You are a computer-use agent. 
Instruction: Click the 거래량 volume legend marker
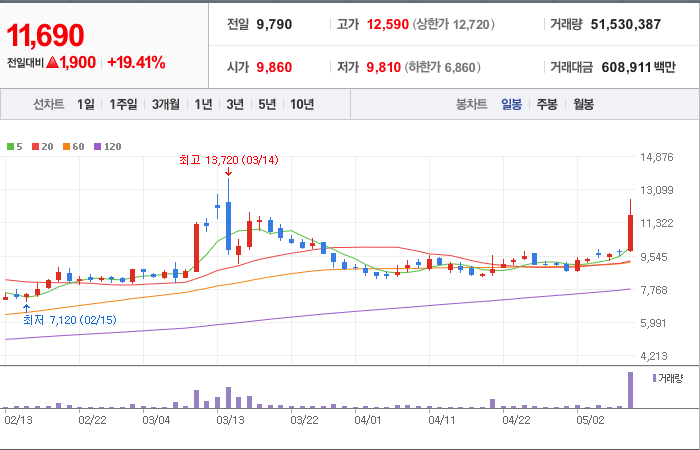[668, 379]
